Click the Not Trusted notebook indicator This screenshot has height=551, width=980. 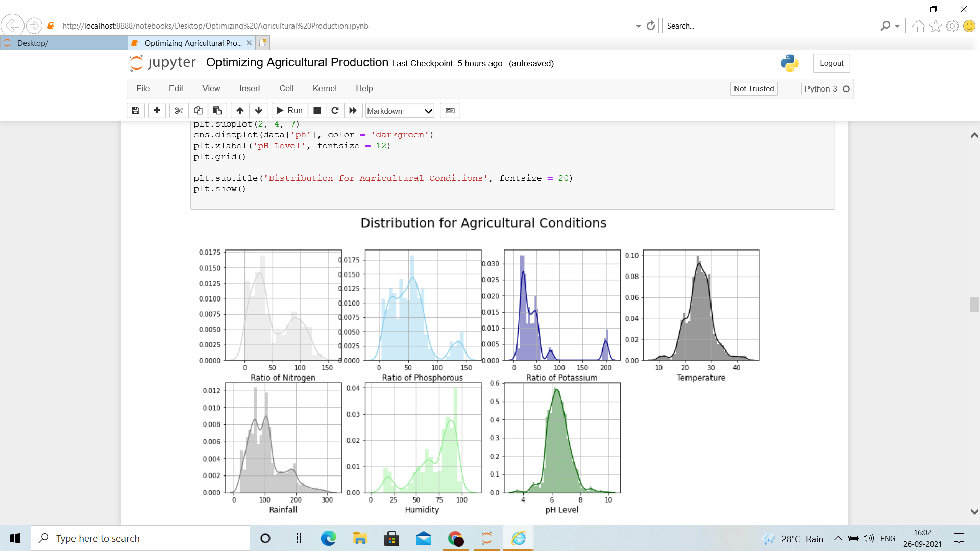(x=753, y=88)
